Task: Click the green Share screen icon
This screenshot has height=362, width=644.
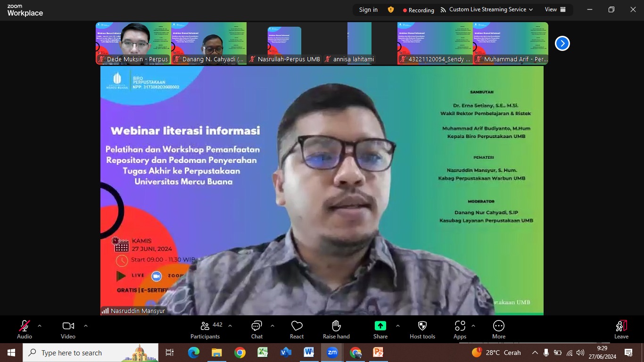Action: click(380, 326)
